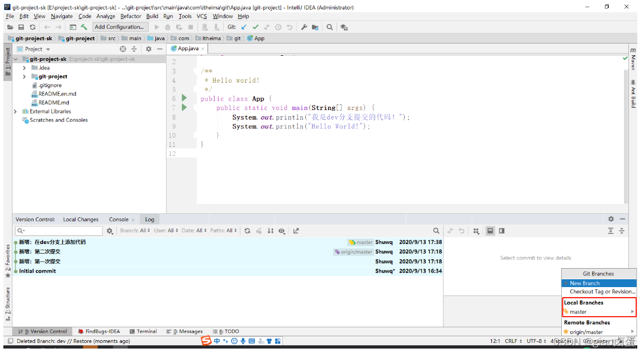Click the locate file target icon in Project panel
Viewport: 644px width, 353px height.
pyautogui.click(x=123, y=49)
